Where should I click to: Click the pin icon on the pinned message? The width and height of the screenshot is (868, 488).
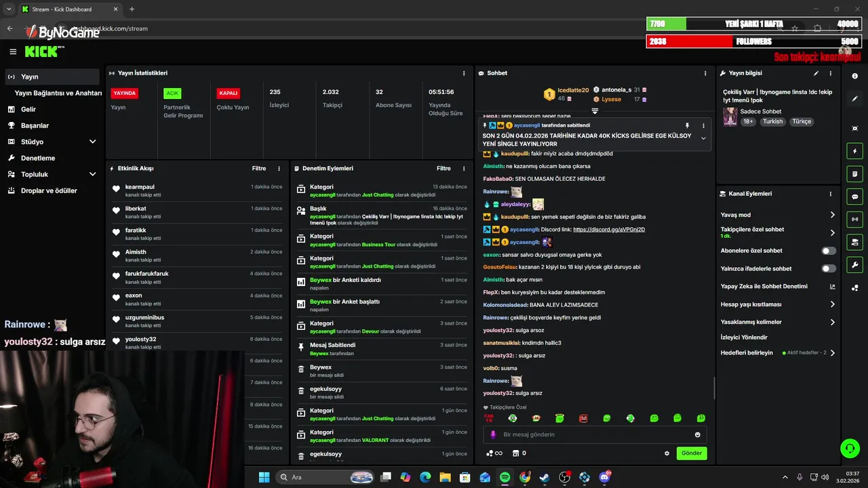(687, 125)
